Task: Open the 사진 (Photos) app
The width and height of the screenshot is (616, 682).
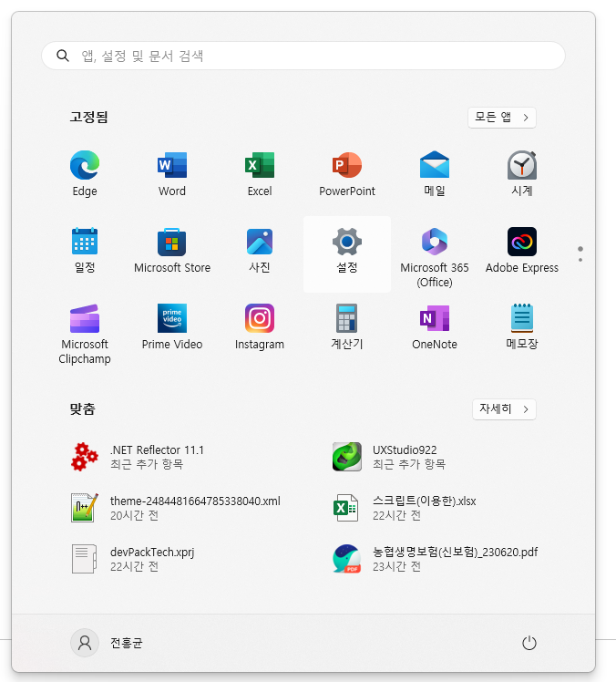Action: coord(260,250)
